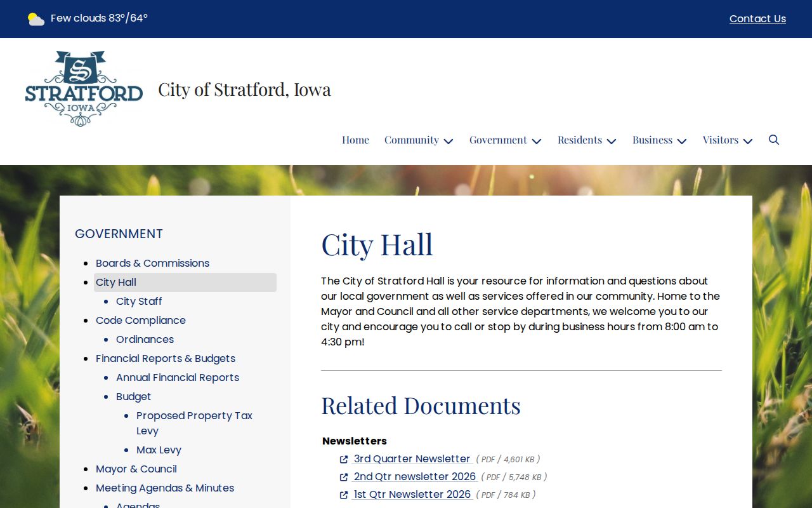Click the Newsletters heading

pos(355,441)
